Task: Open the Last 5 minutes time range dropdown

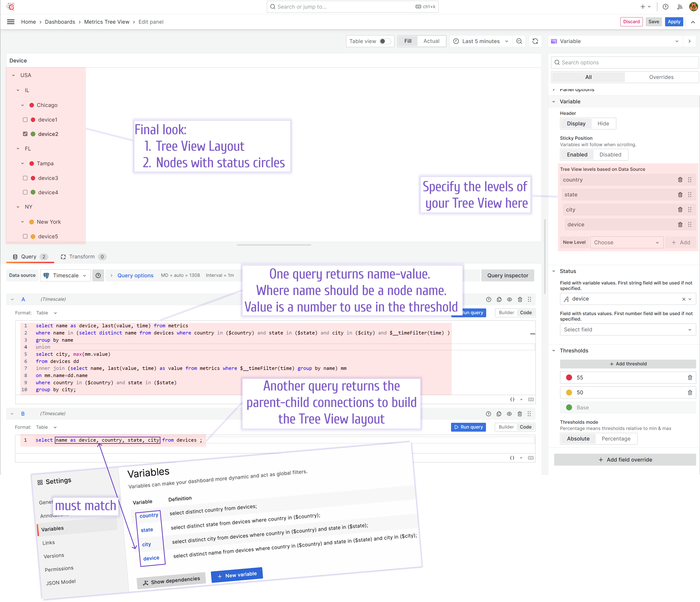Action: point(480,41)
